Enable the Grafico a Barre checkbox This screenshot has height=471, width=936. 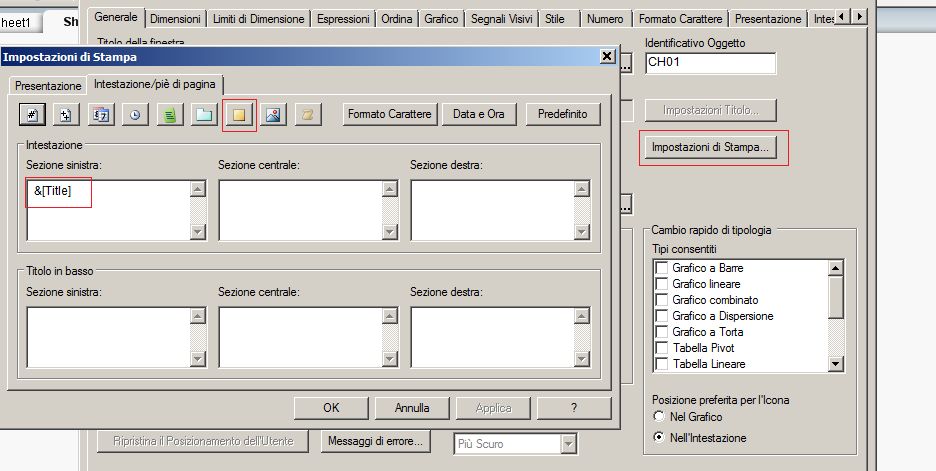click(661, 268)
